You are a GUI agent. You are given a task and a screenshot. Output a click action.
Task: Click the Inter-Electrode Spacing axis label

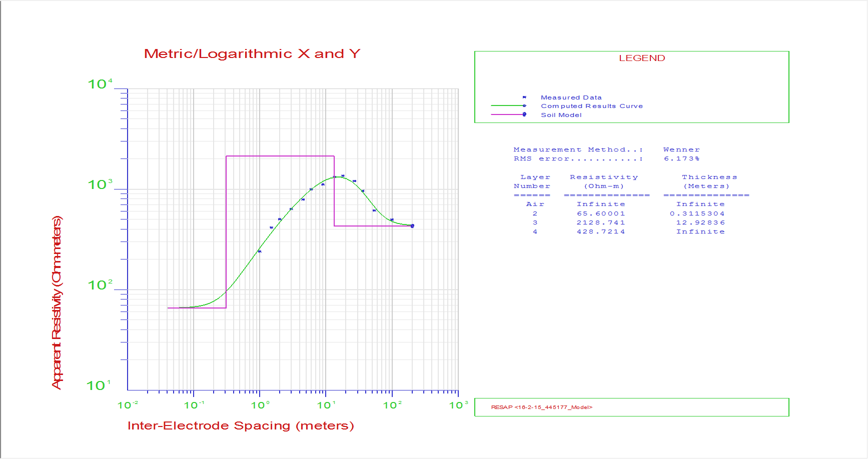[x=241, y=425]
